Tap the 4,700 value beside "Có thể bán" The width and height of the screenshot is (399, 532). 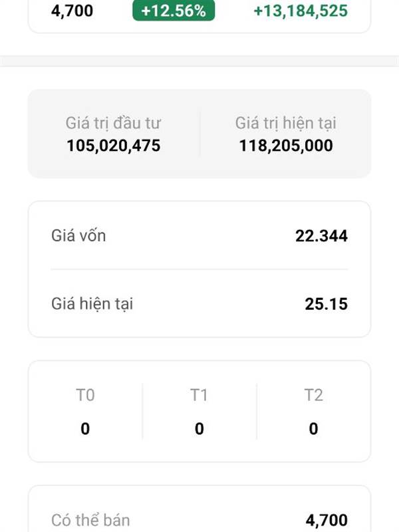327,520
